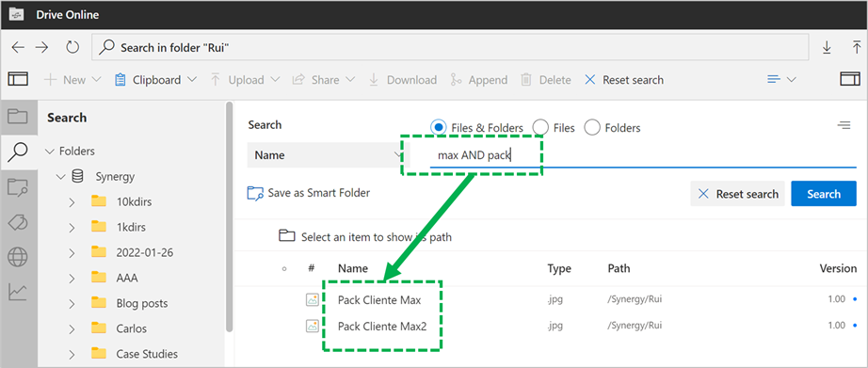
Task: Open the smart folders sidebar icon
Action: (x=18, y=187)
